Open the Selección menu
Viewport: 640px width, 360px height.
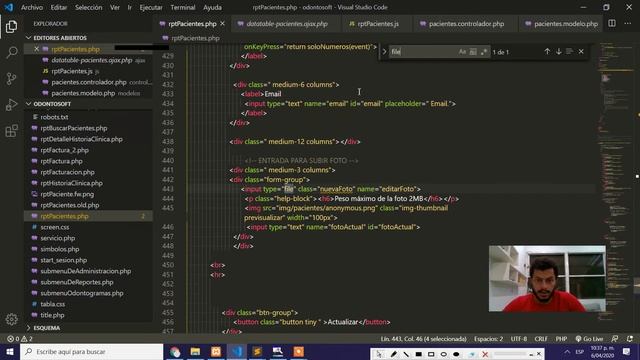pyautogui.click(x=89, y=7)
